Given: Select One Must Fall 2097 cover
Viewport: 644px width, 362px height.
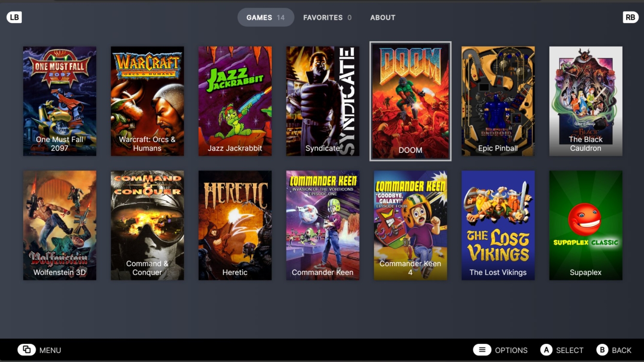Looking at the screenshot, I should 60,101.
